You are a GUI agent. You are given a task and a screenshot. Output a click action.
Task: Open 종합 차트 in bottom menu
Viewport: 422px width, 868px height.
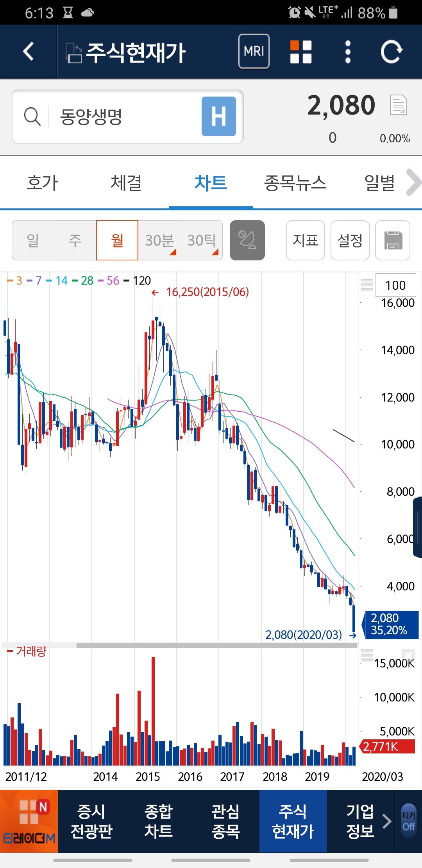[159, 821]
